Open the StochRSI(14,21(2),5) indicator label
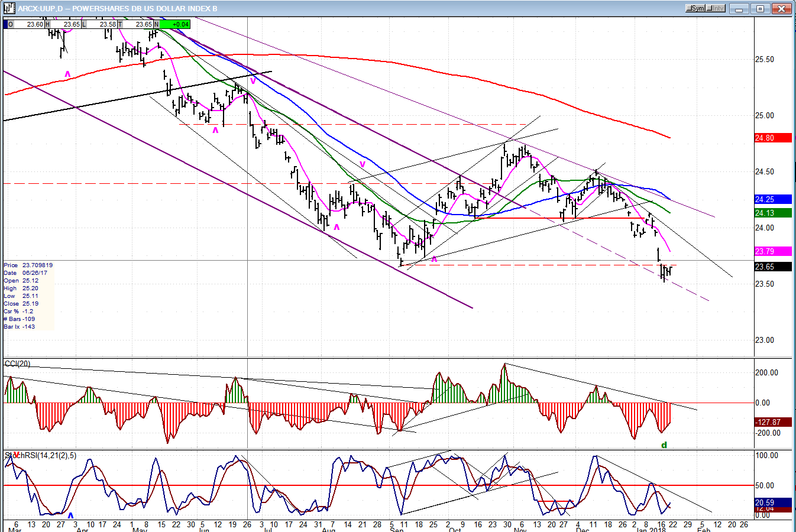 point(41,455)
